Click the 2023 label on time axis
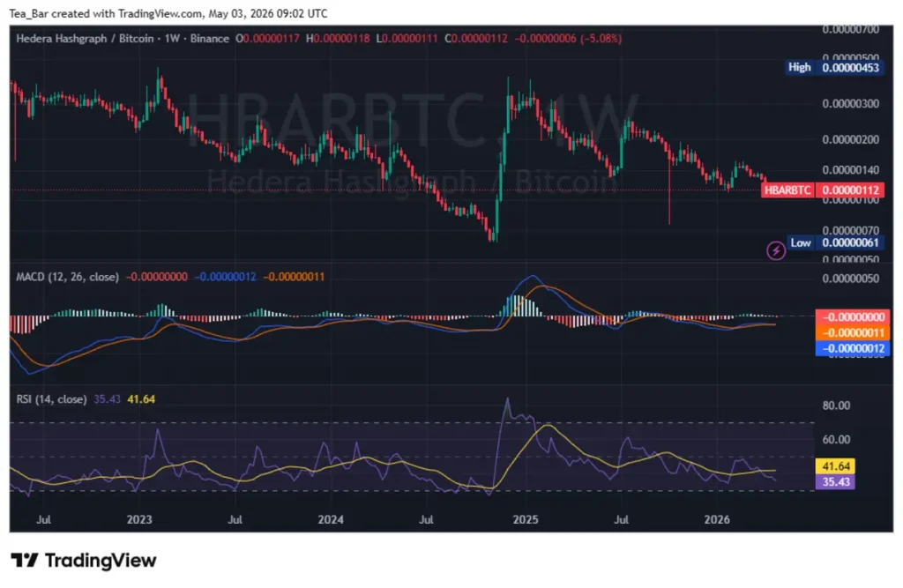 (138, 519)
